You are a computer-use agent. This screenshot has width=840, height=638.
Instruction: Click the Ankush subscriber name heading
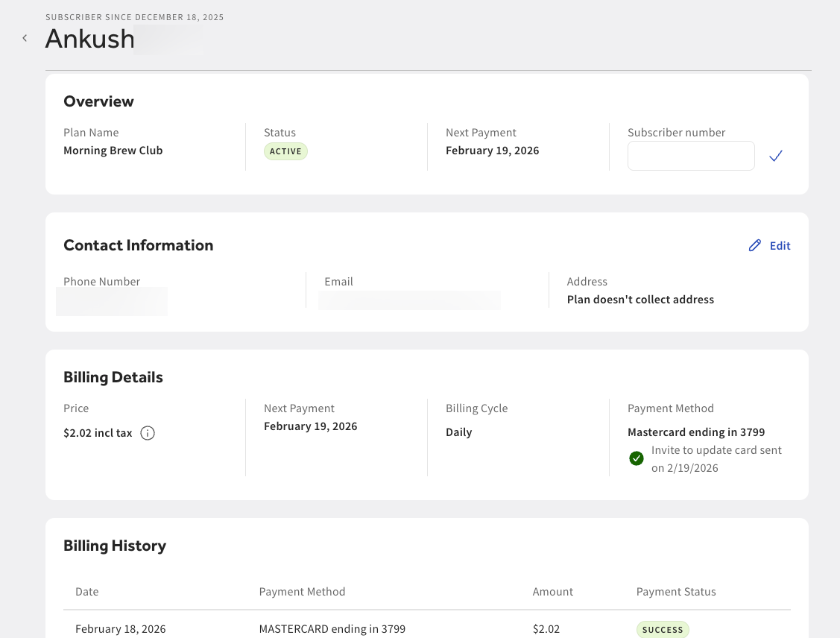tap(90, 39)
